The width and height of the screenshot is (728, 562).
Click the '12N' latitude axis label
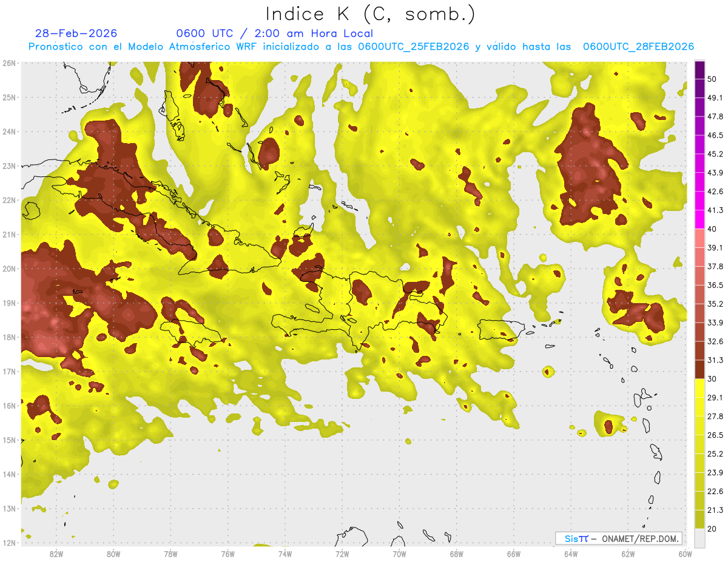point(9,543)
